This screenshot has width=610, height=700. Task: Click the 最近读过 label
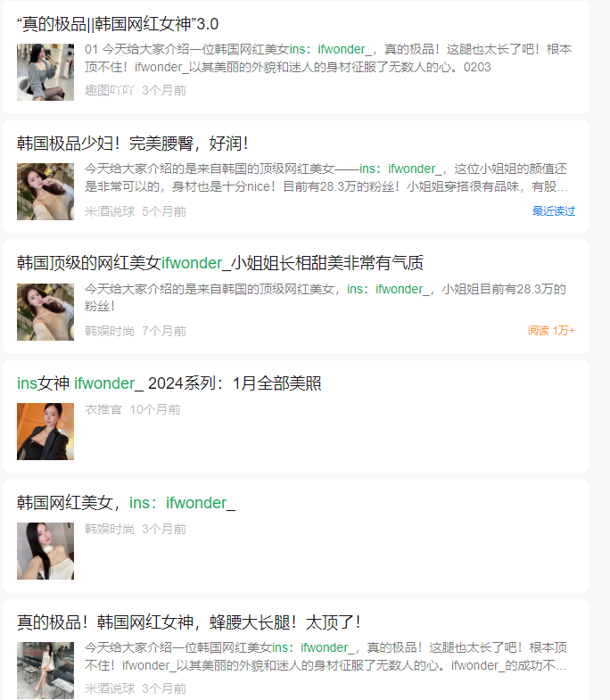[x=554, y=211]
